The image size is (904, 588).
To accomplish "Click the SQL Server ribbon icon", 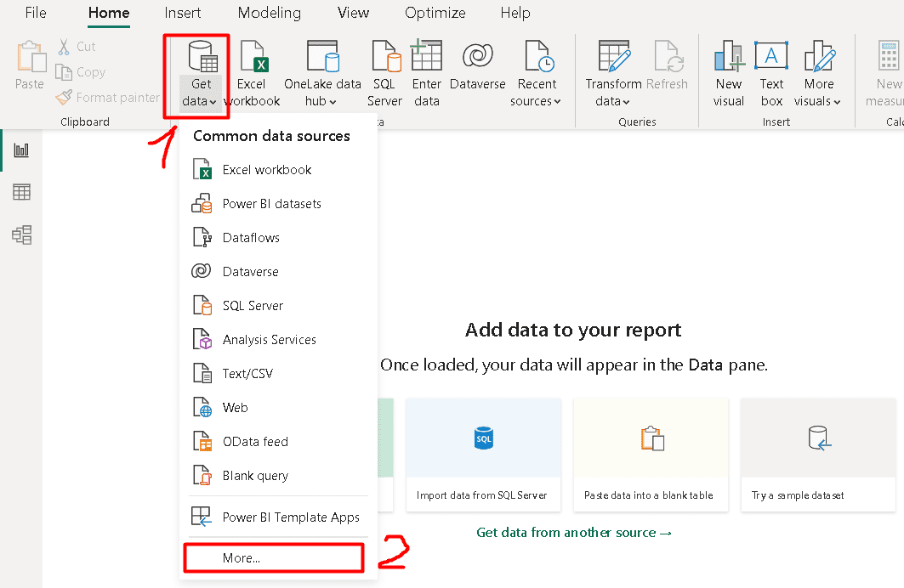I will (384, 74).
